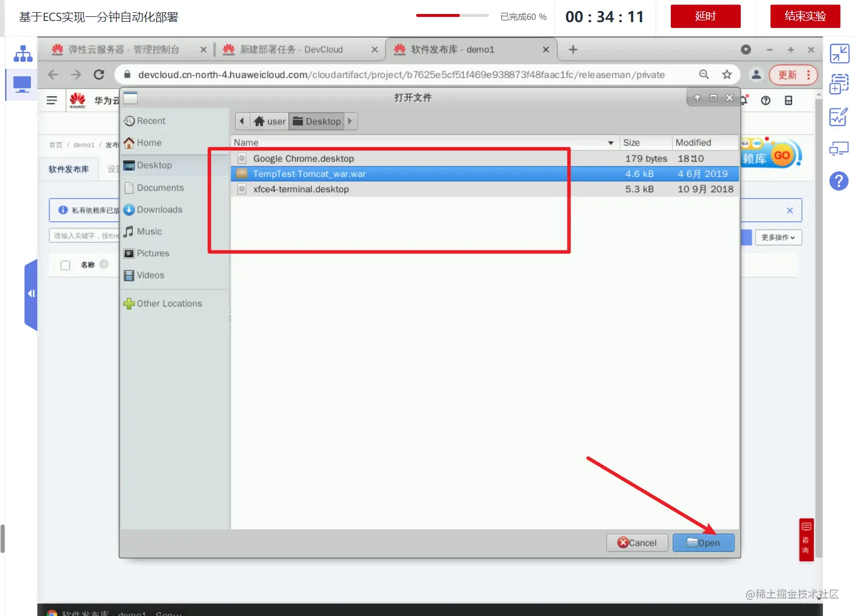Screen dimensions: 855x616
Task: Click the path bar back arrow
Action: 242,121
